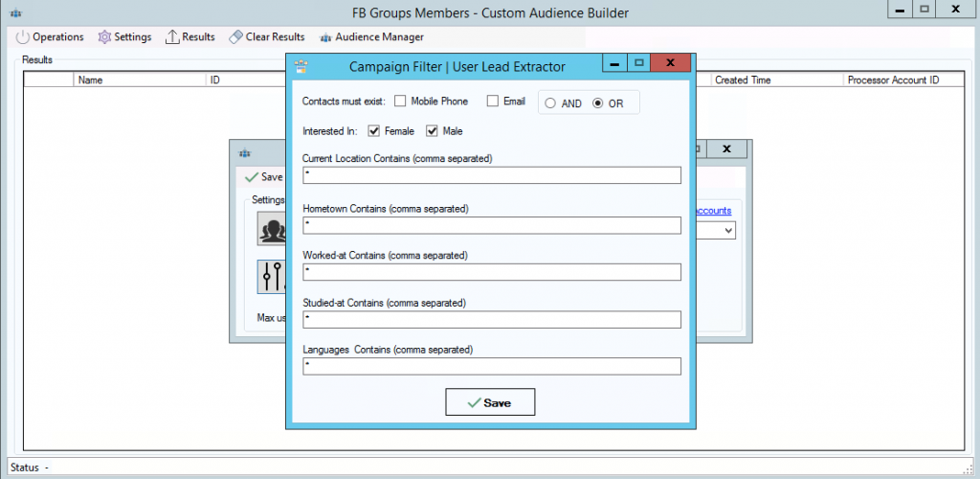This screenshot has width=980, height=479.
Task: Click the Campaign Filter dialog title icon
Action: (301, 66)
